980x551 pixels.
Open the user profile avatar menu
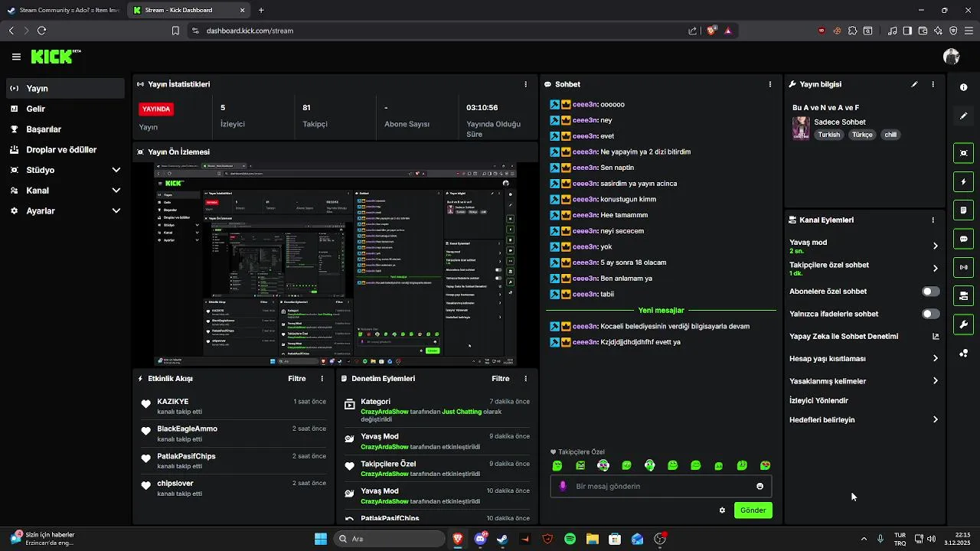pyautogui.click(x=952, y=57)
